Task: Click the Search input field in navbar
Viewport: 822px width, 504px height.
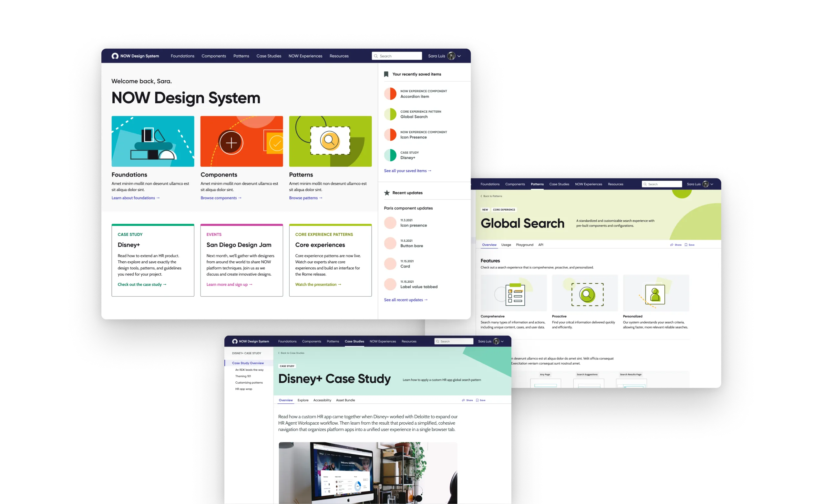Action: tap(397, 55)
